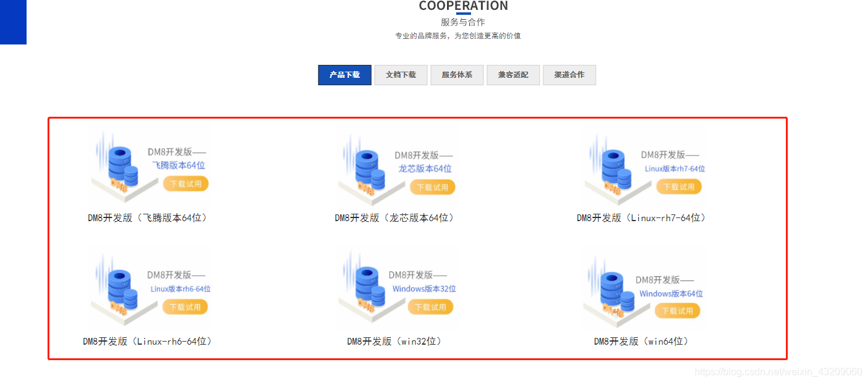Click 下载试用 for 飞腾版本64位
The width and height of the screenshot is (868, 383).
[186, 183]
